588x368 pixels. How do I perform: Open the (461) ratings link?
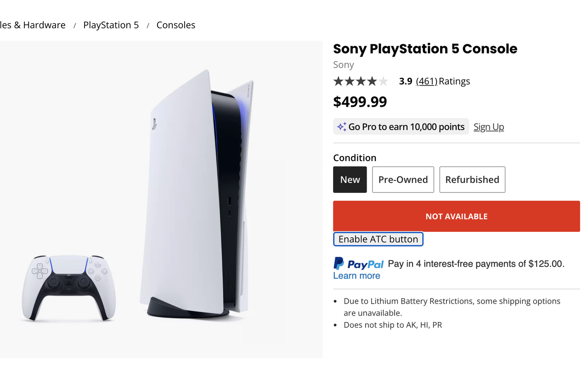click(x=426, y=81)
